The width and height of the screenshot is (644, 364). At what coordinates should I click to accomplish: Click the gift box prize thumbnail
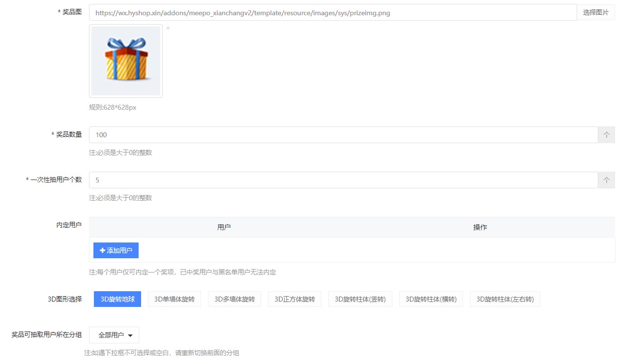click(126, 61)
